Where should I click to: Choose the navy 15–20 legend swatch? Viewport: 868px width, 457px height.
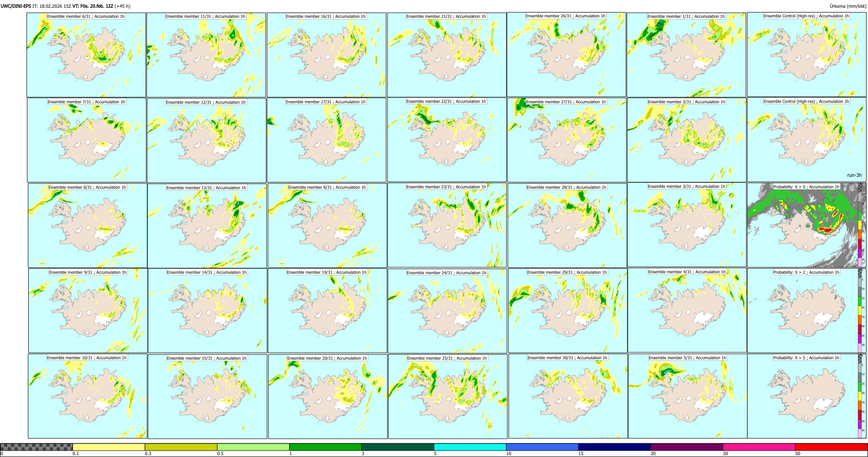pos(614,447)
